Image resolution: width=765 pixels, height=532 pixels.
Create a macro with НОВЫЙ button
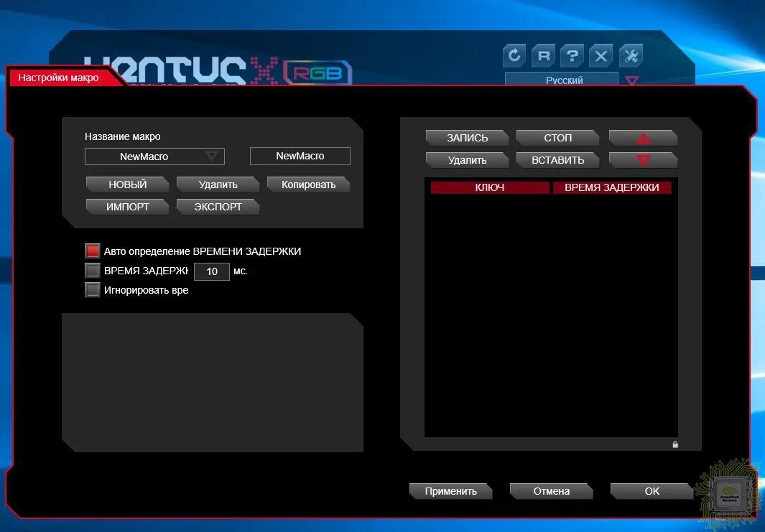point(127,185)
